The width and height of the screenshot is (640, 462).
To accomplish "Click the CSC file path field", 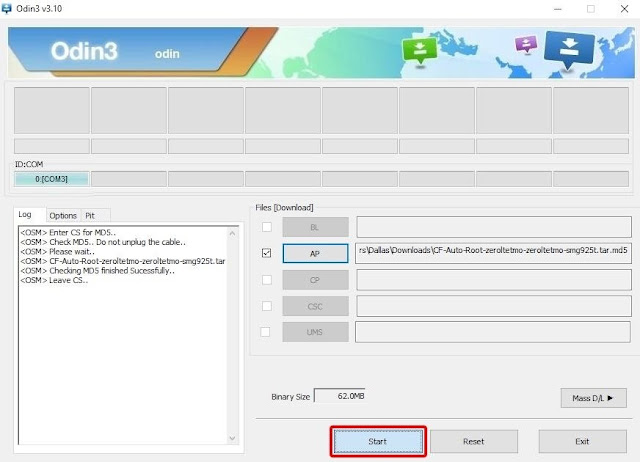I will [494, 306].
